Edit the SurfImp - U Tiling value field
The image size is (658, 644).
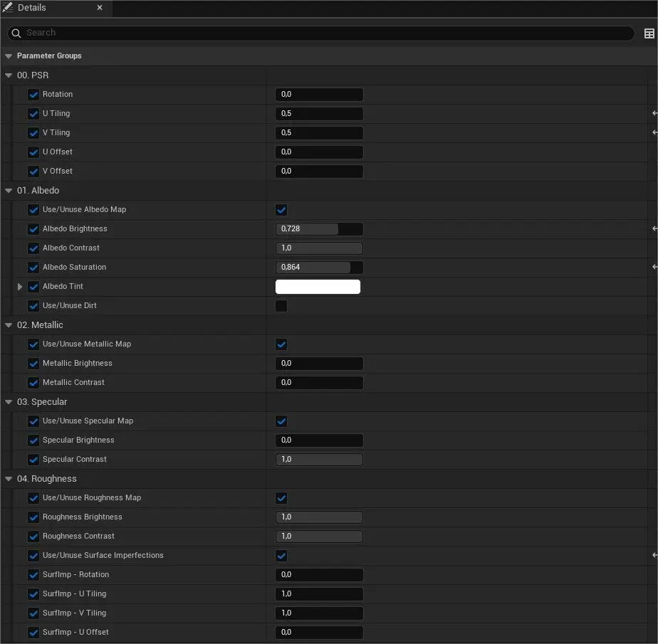[319, 593]
